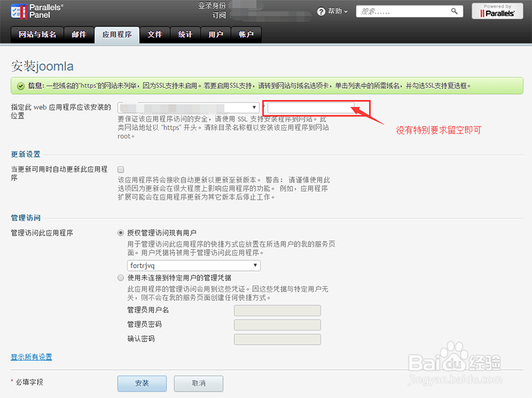Click the 安装 install button
Viewport: 532px width, 398px height.
click(141, 383)
